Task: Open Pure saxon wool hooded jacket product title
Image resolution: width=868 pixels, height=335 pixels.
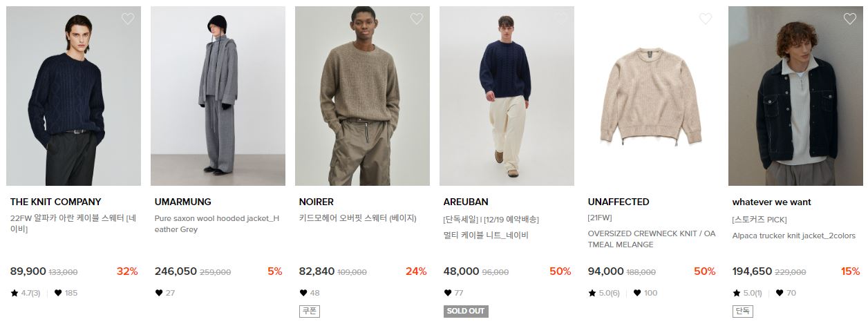Action: pos(217,224)
